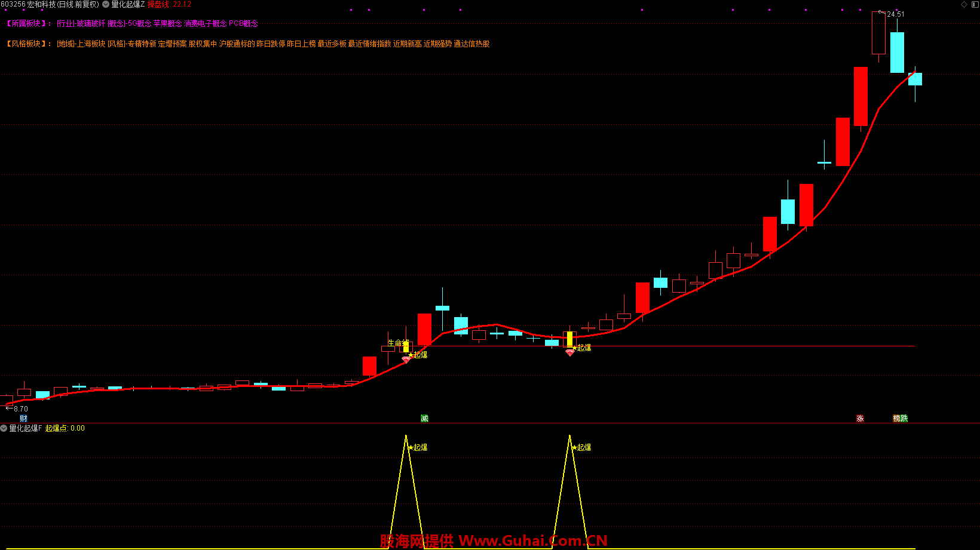This screenshot has height=550, width=980.
Task: Click the stock title 603256 宏和科技
Action: pos(28,4)
